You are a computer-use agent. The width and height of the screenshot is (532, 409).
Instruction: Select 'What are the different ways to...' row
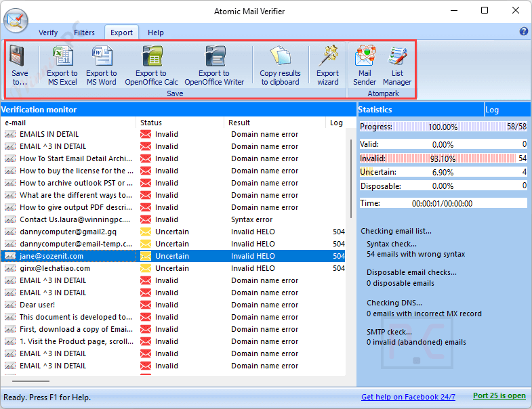(x=173, y=195)
